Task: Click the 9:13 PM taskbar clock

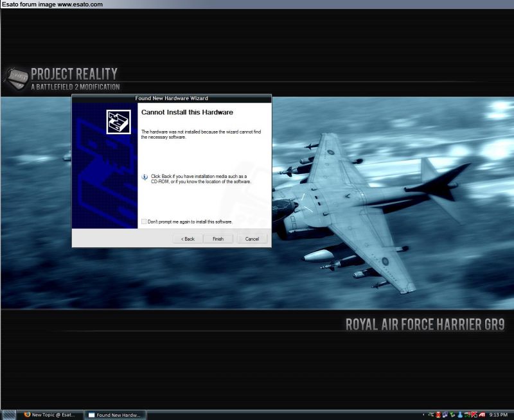Action: (x=499, y=415)
